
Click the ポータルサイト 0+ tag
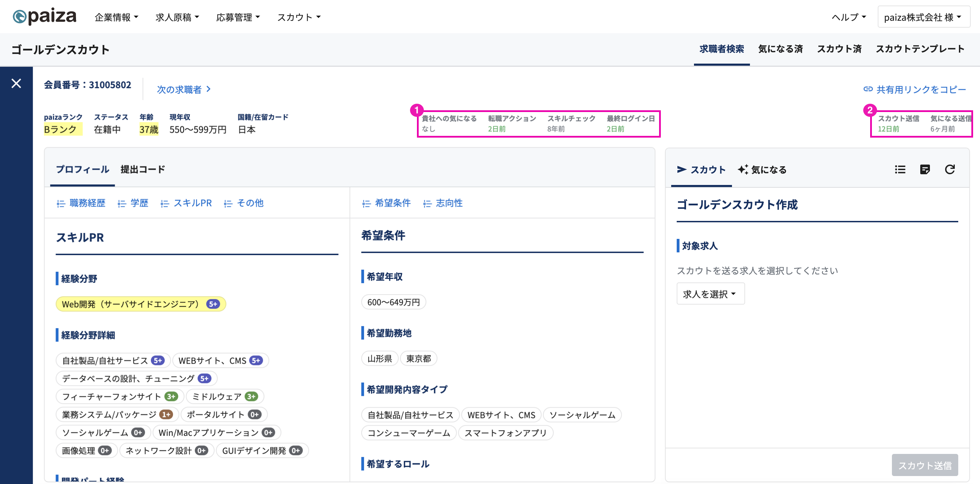click(x=224, y=414)
